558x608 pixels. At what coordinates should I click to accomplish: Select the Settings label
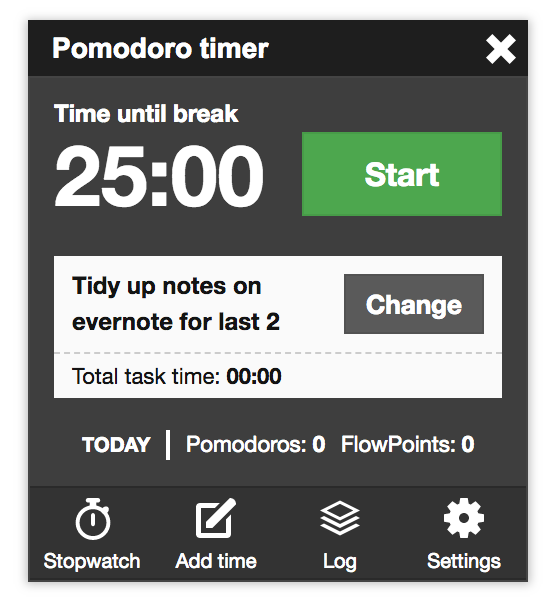click(464, 562)
